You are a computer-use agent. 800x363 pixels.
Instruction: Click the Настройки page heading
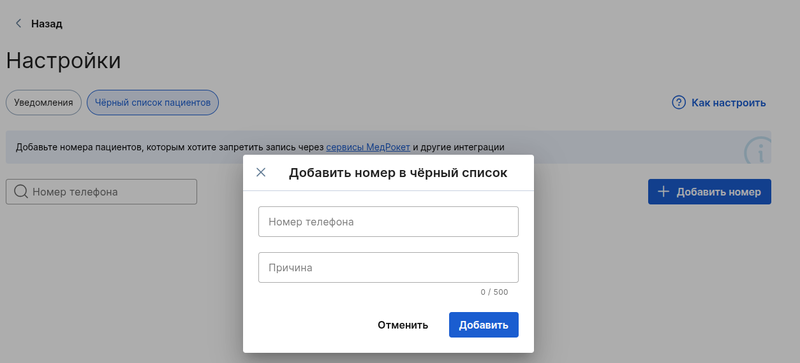click(63, 61)
